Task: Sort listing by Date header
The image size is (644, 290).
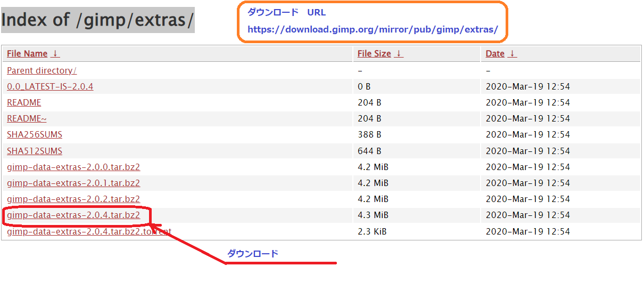Action: [495, 54]
